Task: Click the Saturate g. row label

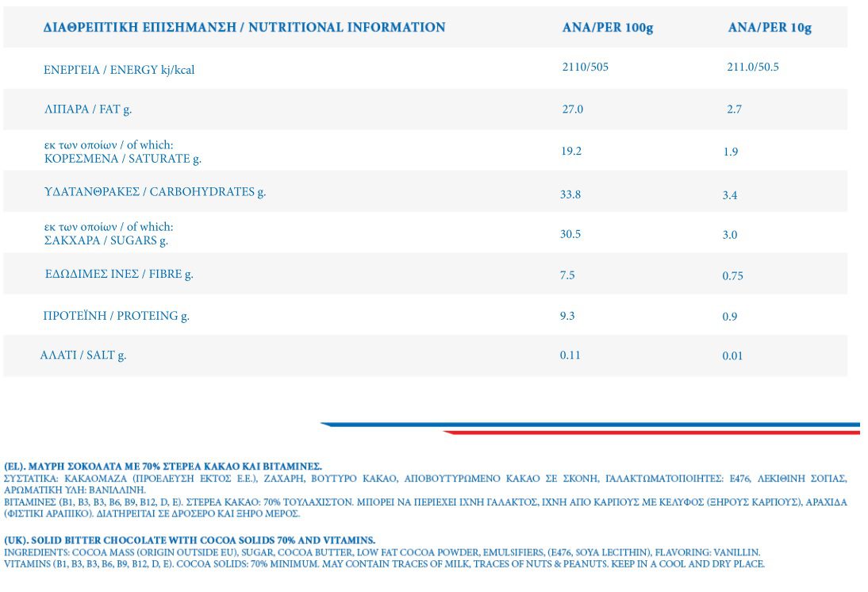Action: click(x=122, y=158)
